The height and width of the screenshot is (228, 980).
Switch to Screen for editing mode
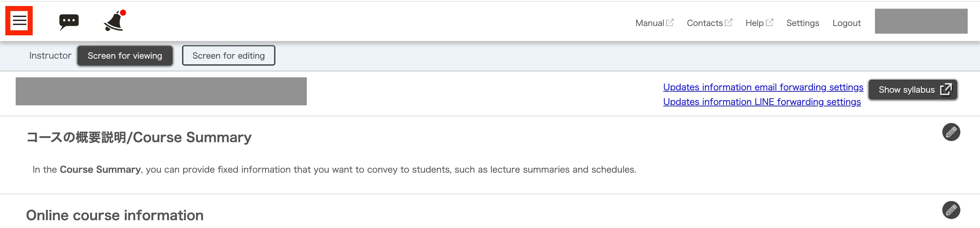[x=228, y=56]
